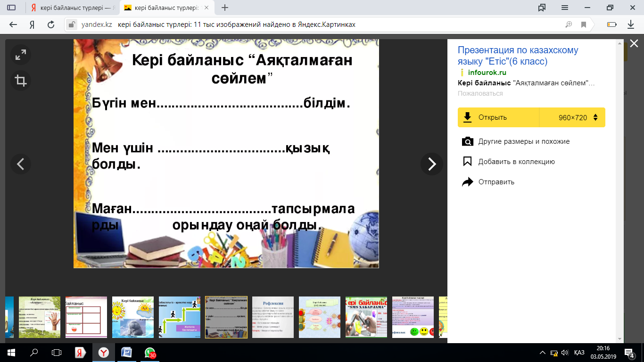Open the Yandex 'Я' taskbar app

[80, 352]
